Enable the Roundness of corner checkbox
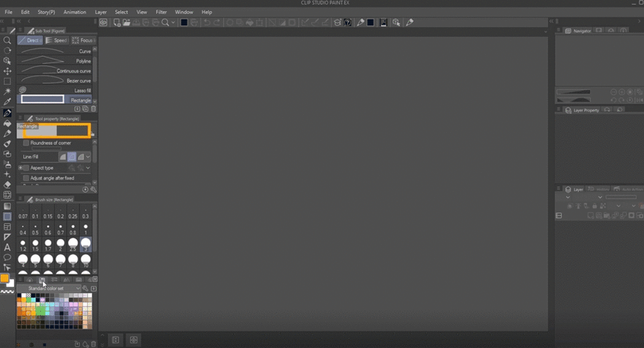This screenshot has height=348, width=644. pyautogui.click(x=26, y=143)
